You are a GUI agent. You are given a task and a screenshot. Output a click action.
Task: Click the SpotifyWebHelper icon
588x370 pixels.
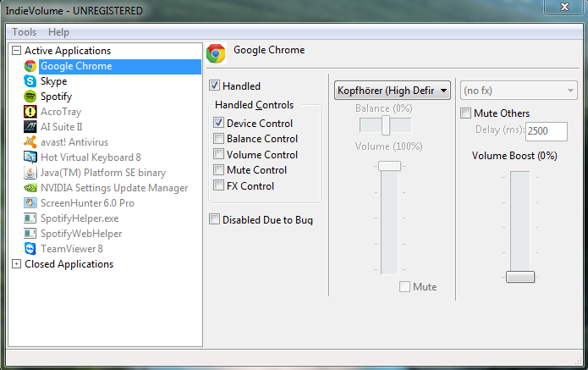pos(30,234)
